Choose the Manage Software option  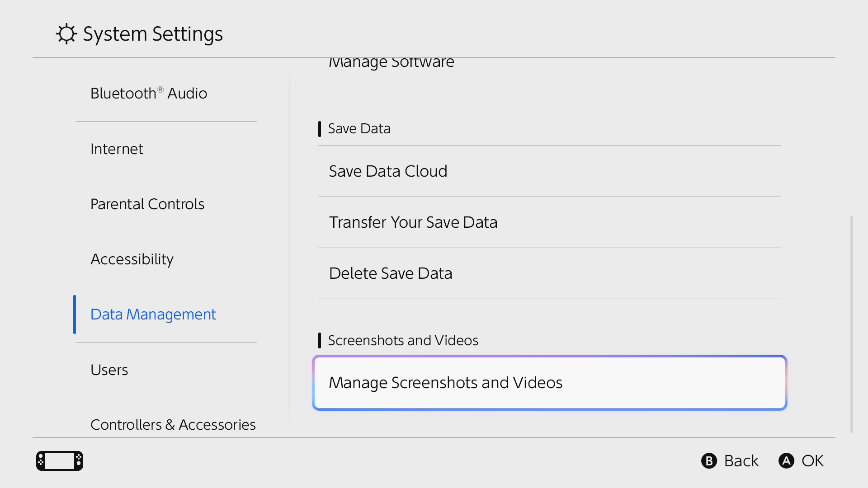point(392,63)
